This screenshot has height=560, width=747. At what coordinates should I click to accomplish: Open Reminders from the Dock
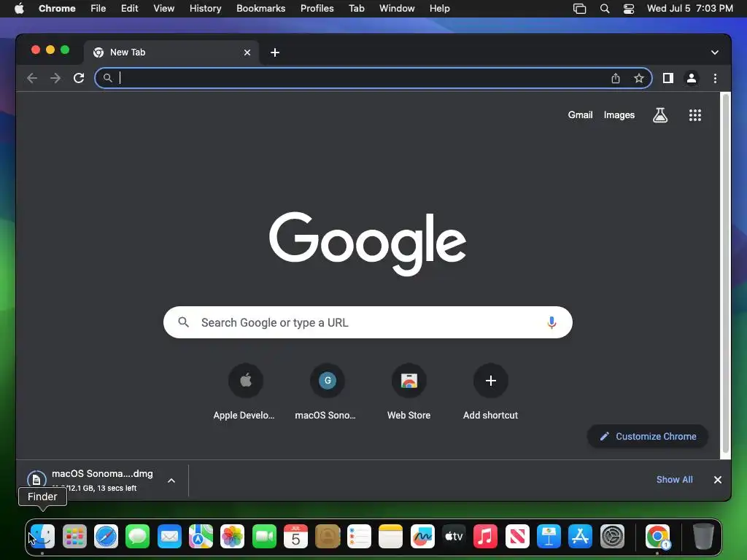click(x=359, y=536)
